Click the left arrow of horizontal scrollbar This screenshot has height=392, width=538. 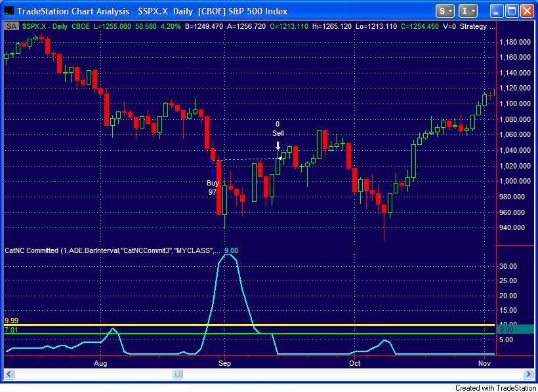click(9, 374)
